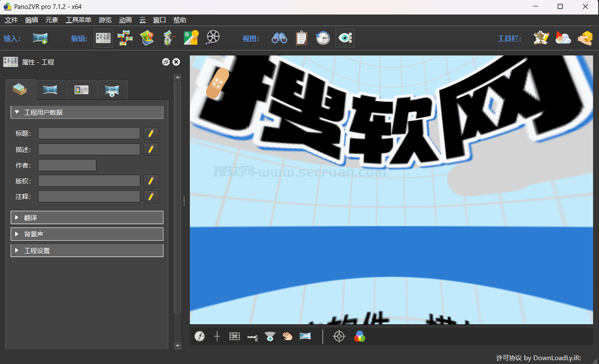Viewport: 599px width, 364px height.
Task: Click the panorama projection icon in viewer bar
Action: coord(305,336)
